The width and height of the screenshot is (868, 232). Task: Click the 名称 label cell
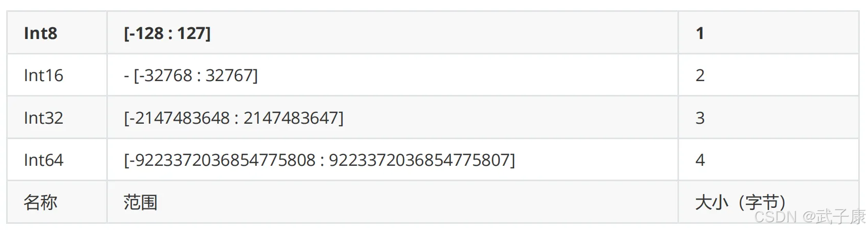click(41, 202)
